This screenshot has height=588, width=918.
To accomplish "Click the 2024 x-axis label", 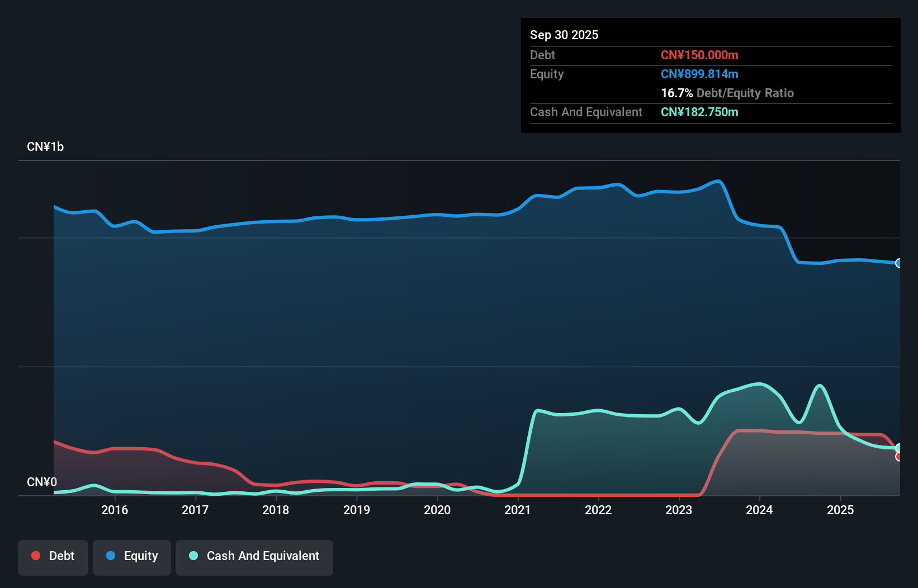I will click(x=759, y=510).
